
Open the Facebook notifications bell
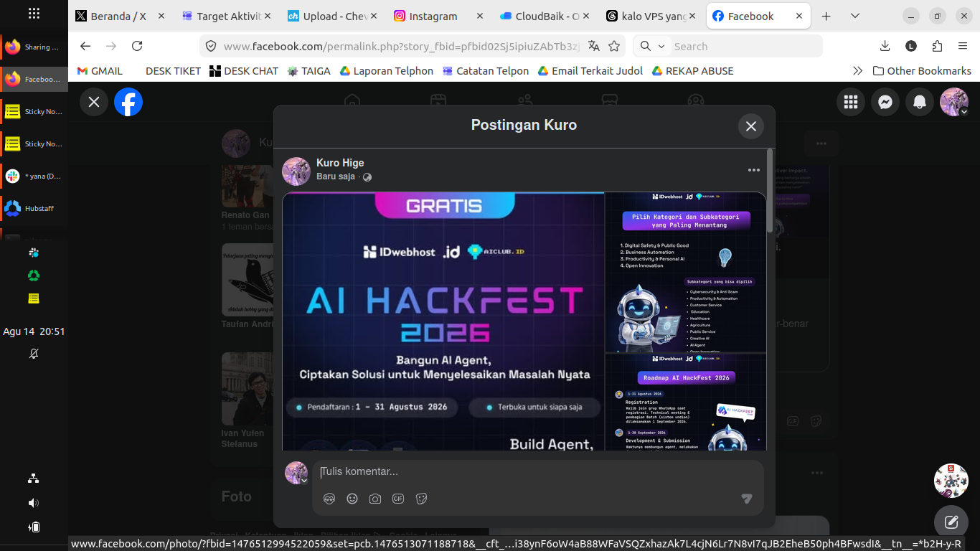(x=920, y=103)
